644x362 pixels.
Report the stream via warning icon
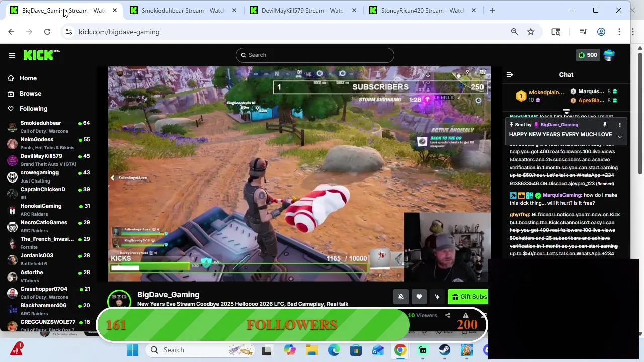click(466, 315)
